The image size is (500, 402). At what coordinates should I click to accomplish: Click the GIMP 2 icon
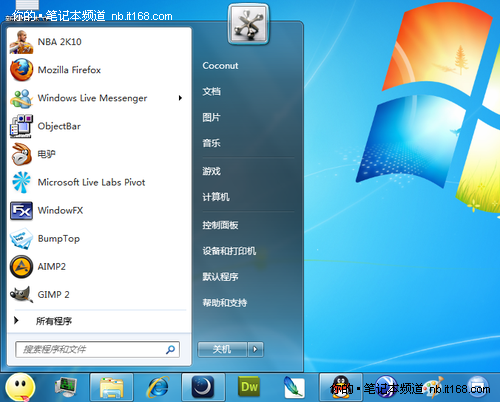(x=21, y=295)
